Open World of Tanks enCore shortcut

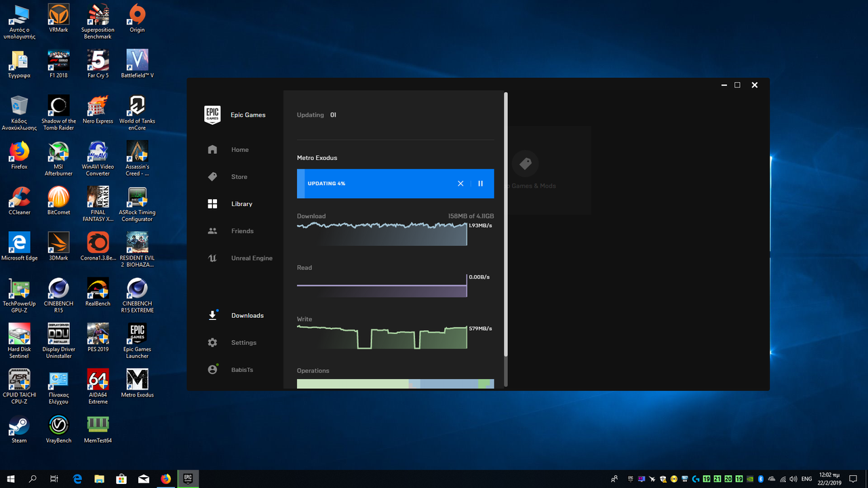click(x=137, y=113)
